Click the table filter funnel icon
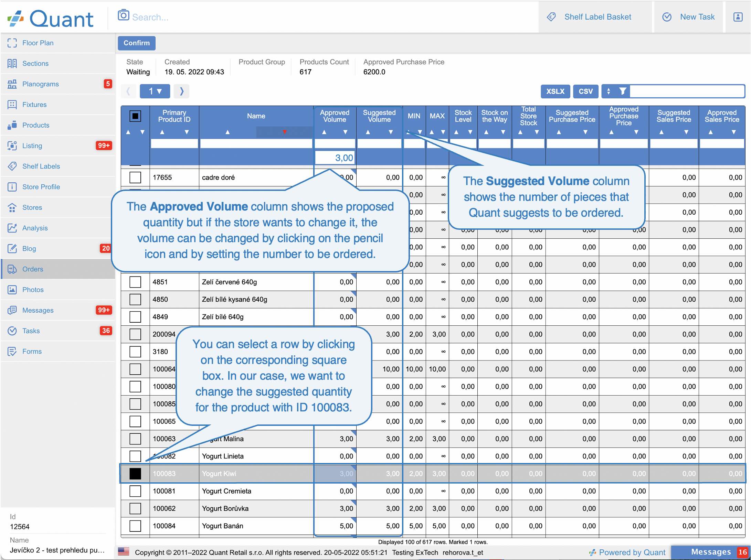 (623, 91)
